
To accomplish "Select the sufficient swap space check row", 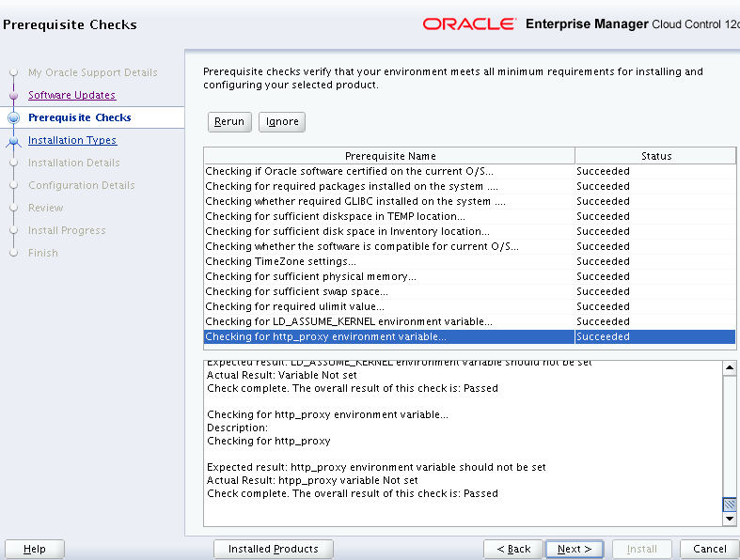I will pos(389,291).
